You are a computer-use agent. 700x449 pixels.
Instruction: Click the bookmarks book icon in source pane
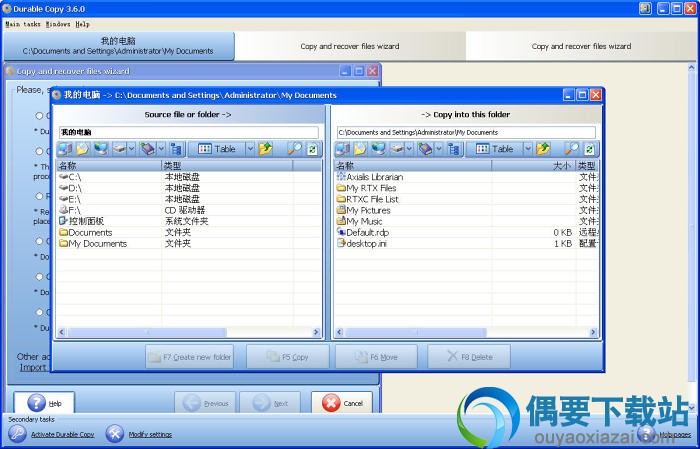point(148,149)
